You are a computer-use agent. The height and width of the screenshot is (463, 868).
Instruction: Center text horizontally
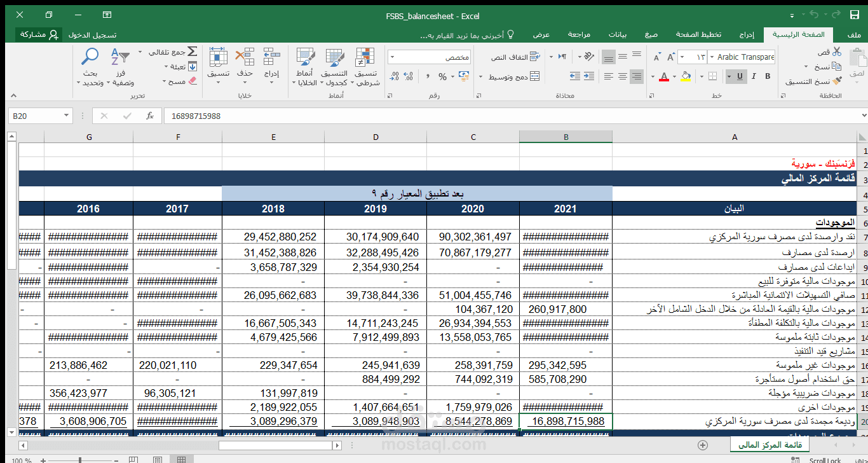coord(622,76)
